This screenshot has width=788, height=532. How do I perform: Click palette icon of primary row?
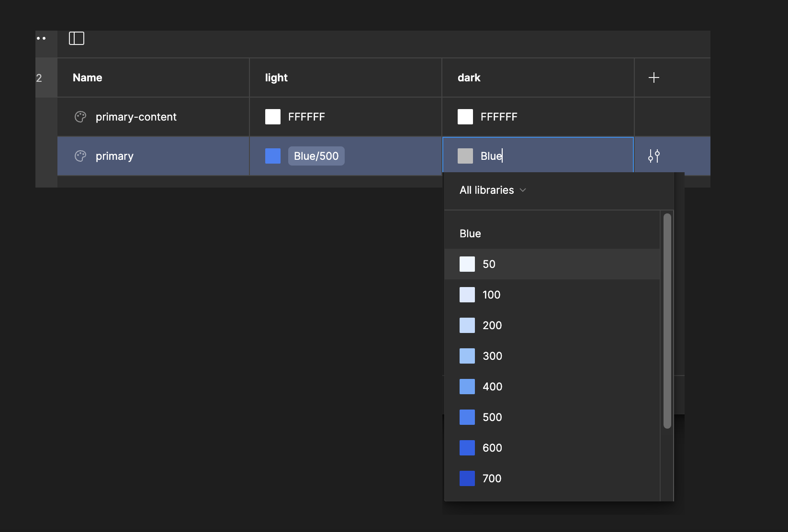(80, 156)
